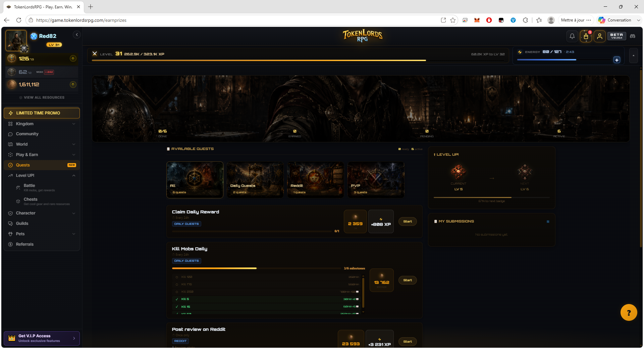Select the Kill 250 milestone circle
The image size is (644, 349).
(177, 292)
